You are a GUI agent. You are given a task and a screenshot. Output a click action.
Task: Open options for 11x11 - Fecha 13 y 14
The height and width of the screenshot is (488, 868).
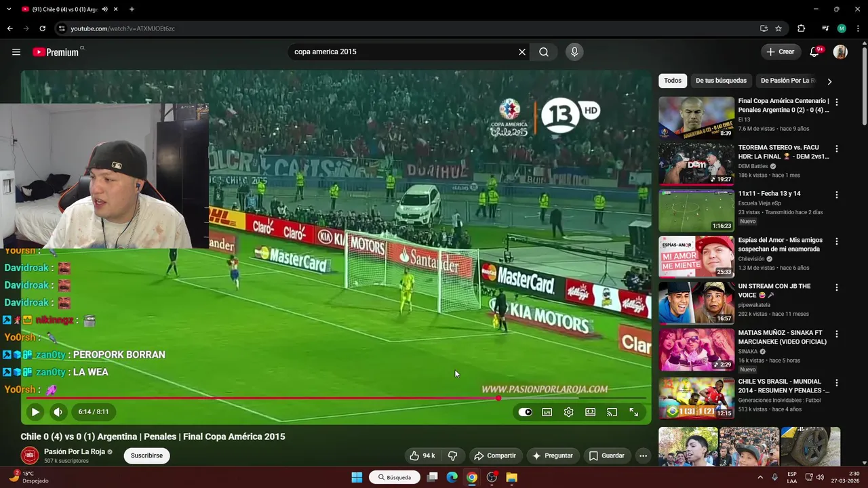click(x=837, y=195)
